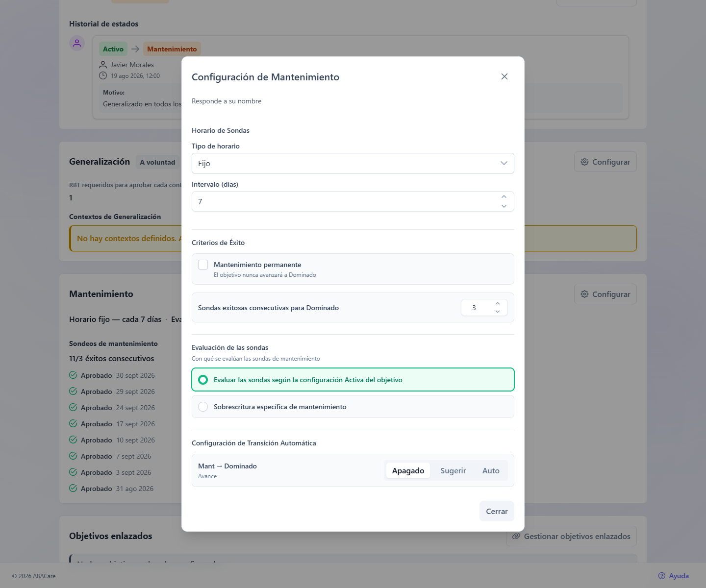Set Mant → Dominado to Auto

click(x=491, y=470)
